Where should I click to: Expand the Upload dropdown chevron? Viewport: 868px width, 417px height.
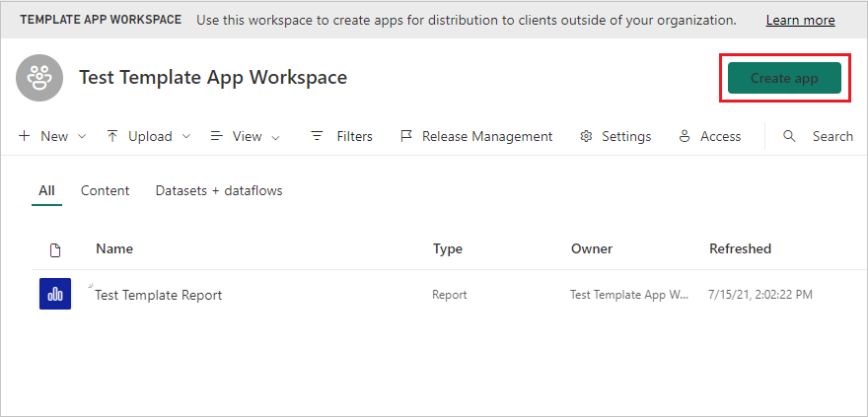[x=186, y=137]
